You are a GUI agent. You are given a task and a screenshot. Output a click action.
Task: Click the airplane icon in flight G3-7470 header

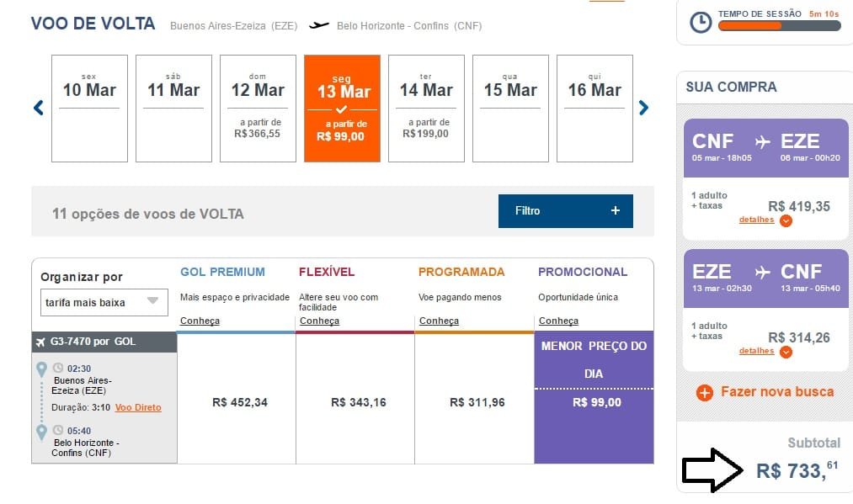click(42, 342)
